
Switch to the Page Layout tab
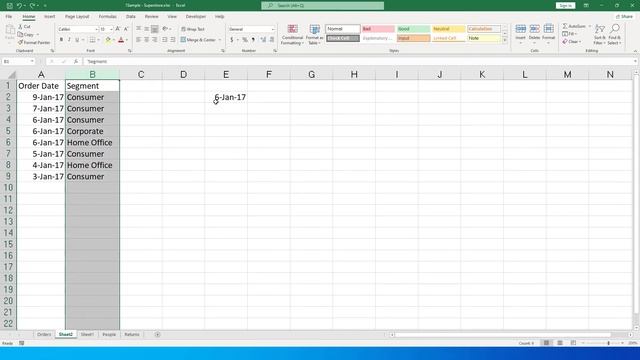[77, 17]
